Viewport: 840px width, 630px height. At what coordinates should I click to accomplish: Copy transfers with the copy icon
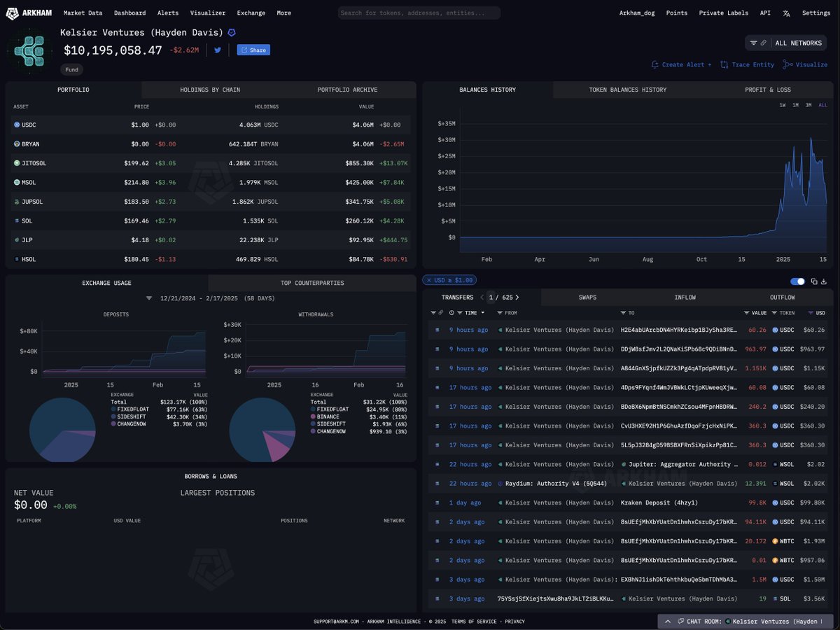814,281
